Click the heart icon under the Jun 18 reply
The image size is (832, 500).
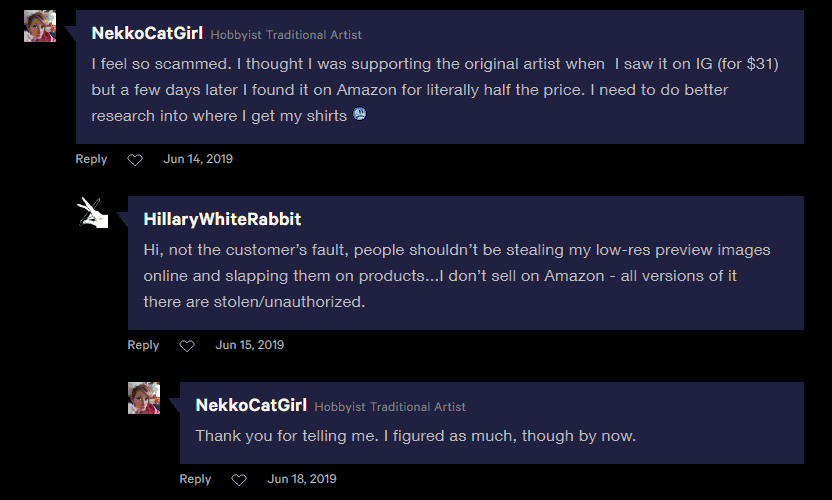(x=239, y=480)
